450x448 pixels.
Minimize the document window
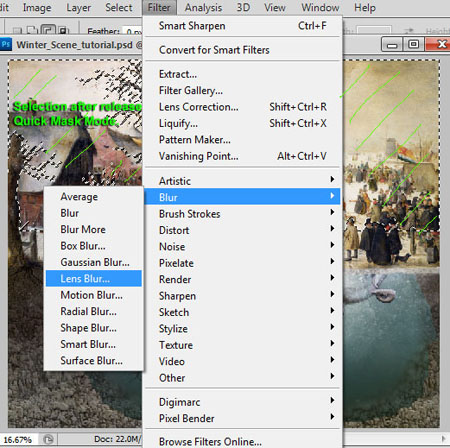[392, 44]
